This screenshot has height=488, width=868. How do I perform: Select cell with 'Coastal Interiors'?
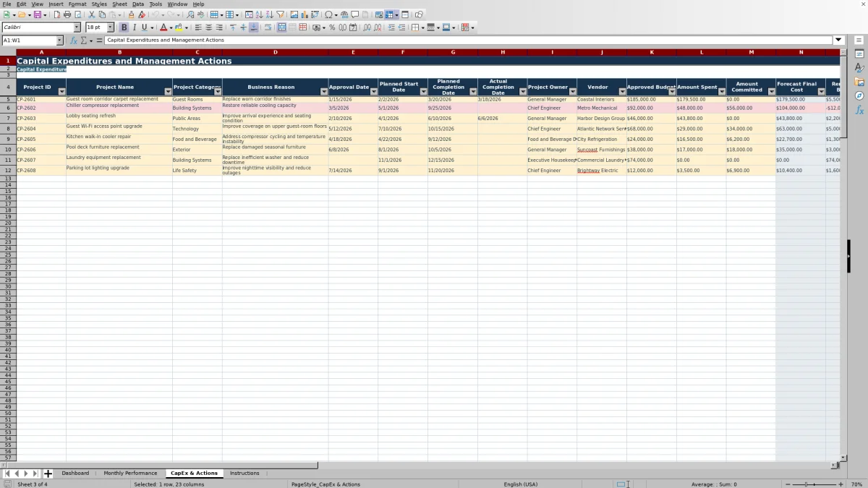[x=602, y=99]
